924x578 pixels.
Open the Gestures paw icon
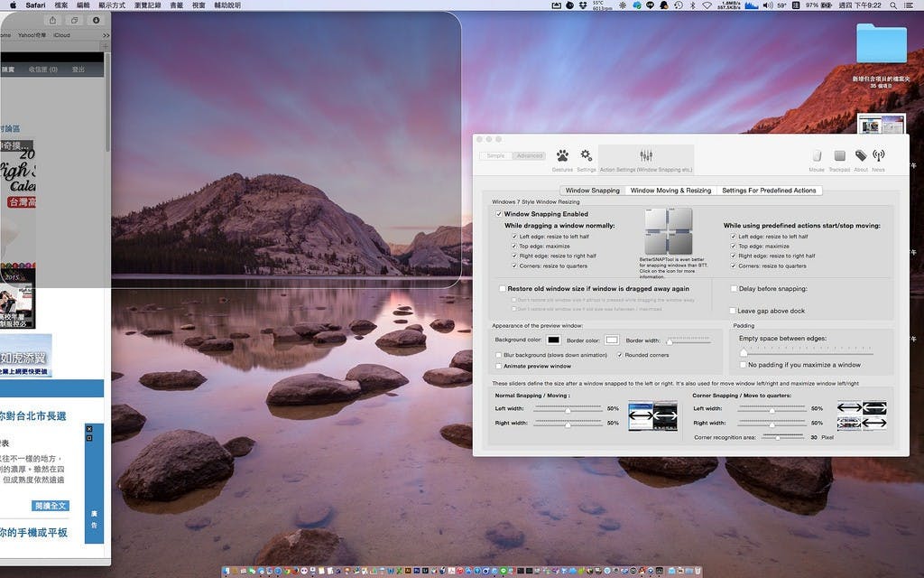click(x=562, y=155)
